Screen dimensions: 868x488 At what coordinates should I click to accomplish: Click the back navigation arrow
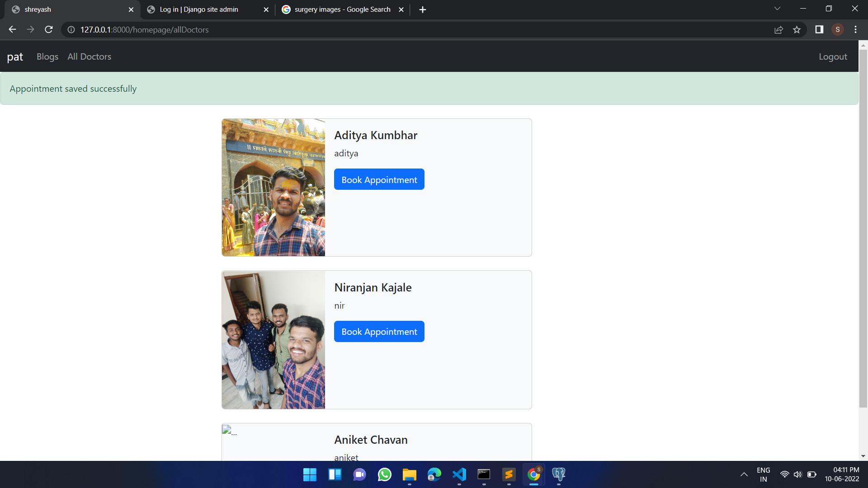click(x=12, y=29)
